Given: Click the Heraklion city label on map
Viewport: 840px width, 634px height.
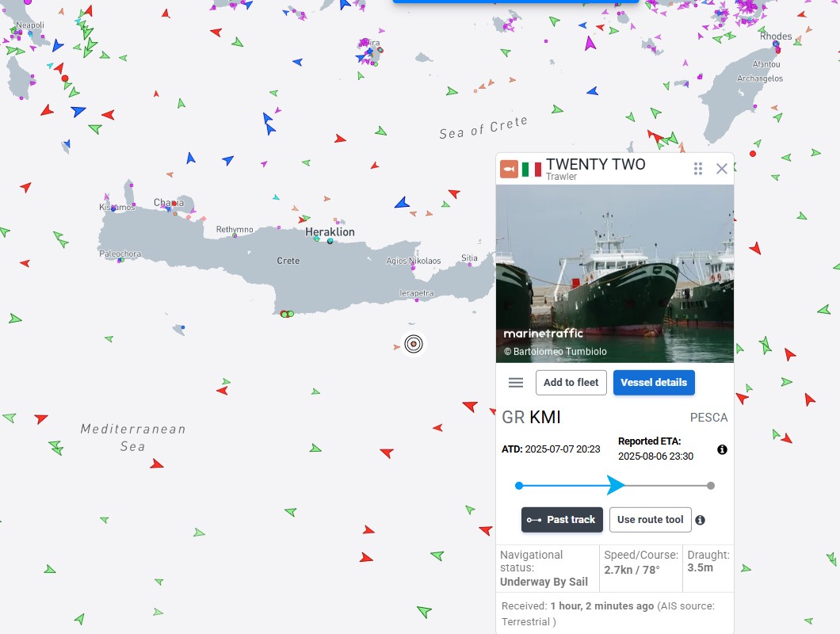Looking at the screenshot, I should coord(330,232).
